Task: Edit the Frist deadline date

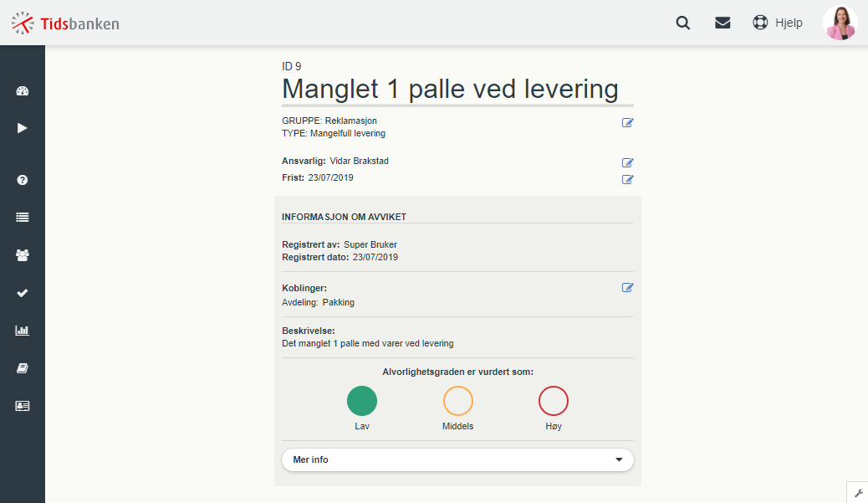Action: 627,179
